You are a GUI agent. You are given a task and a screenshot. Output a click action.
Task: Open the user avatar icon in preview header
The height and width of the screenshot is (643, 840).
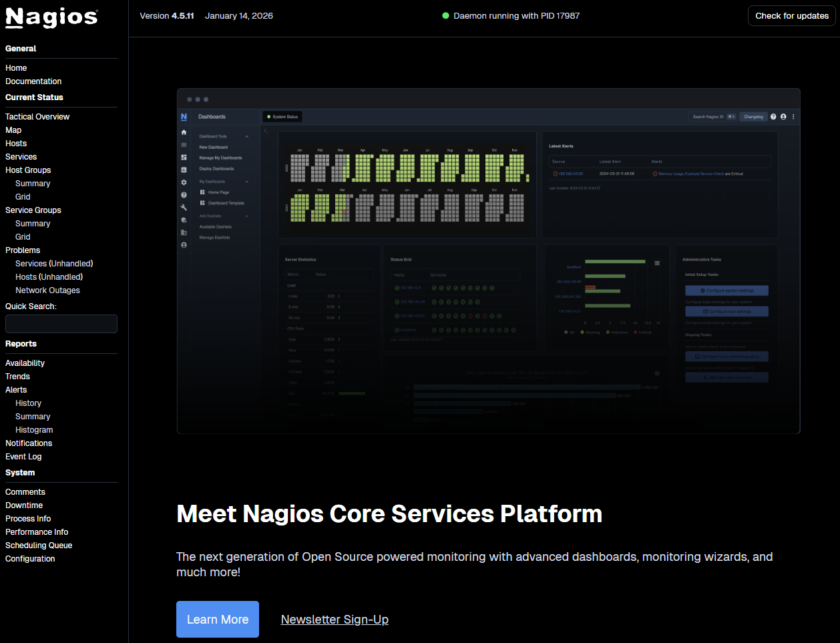[783, 117]
